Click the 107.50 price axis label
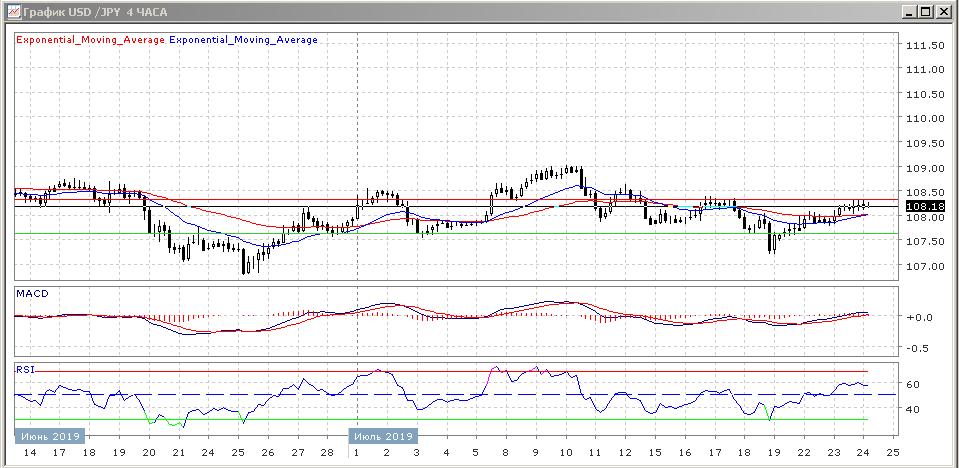Image resolution: width=959 pixels, height=468 pixels. click(x=924, y=242)
